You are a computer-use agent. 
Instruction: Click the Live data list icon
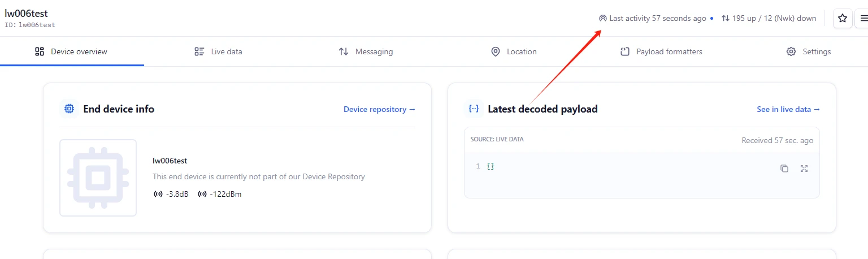pos(199,51)
